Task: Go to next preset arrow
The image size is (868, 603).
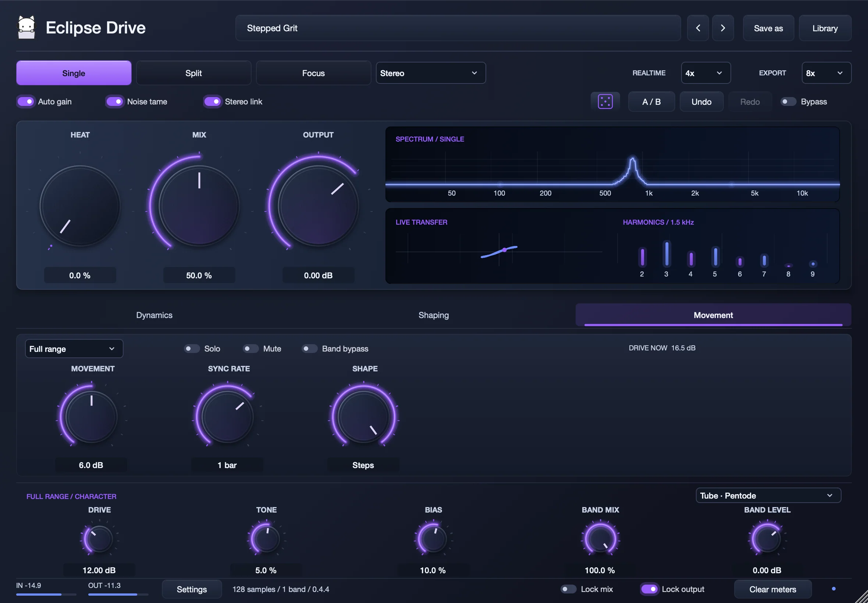Action: [x=722, y=28]
